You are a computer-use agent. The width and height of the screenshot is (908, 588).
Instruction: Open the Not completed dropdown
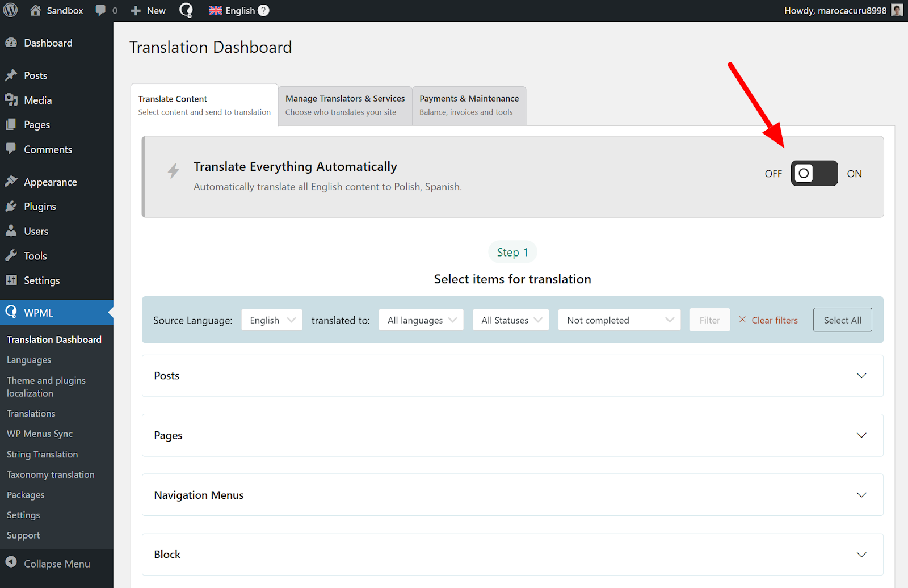(x=619, y=320)
